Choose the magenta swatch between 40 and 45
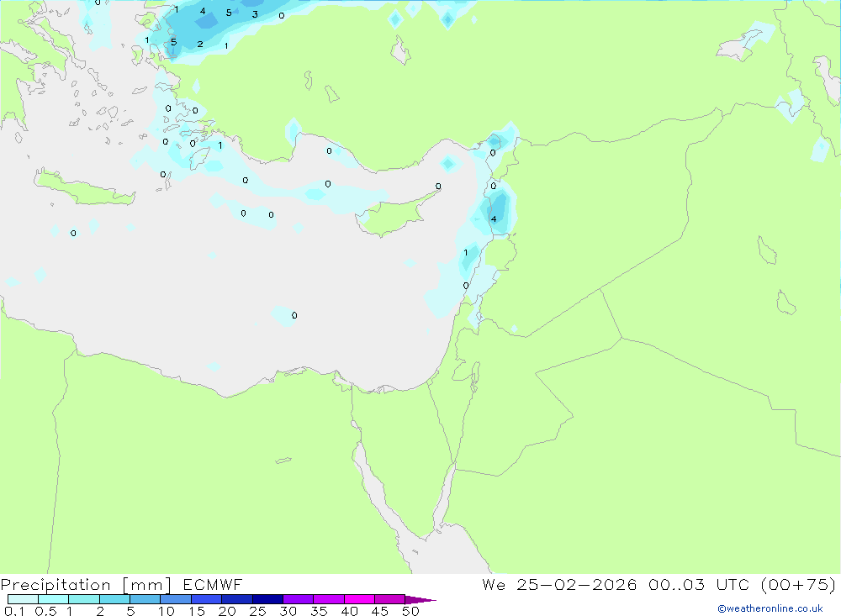Screen dimensions: 841x616 (x=359, y=599)
